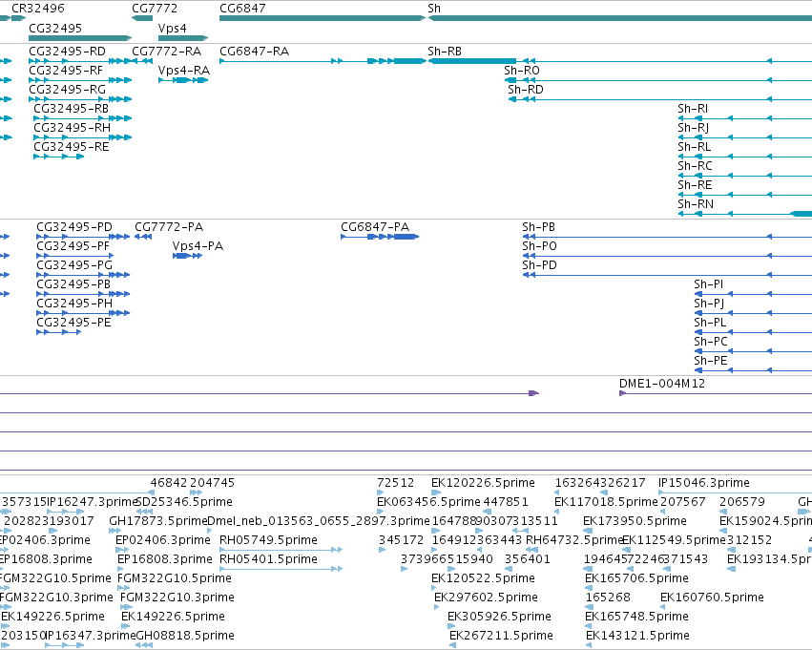The width and height of the screenshot is (812, 650).
Task: Click transcript Sh-RE label
Action: pyautogui.click(x=695, y=185)
